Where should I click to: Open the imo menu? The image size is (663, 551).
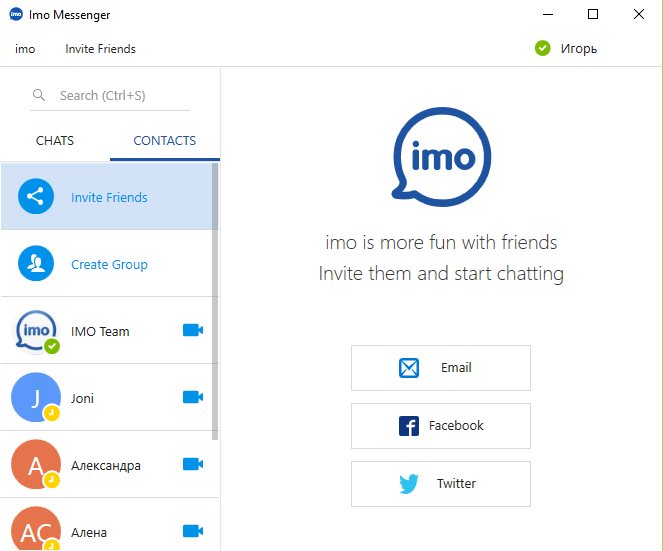tap(25, 49)
